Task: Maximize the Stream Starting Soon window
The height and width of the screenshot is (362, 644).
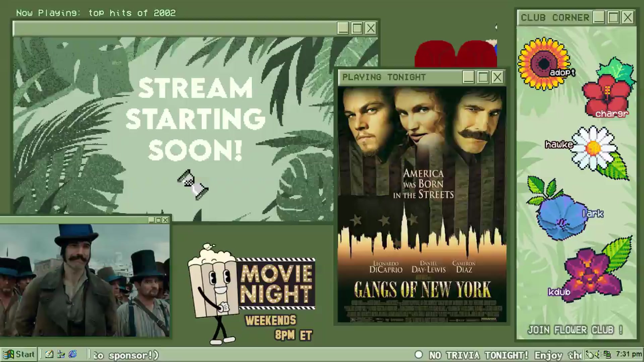Action: [357, 28]
